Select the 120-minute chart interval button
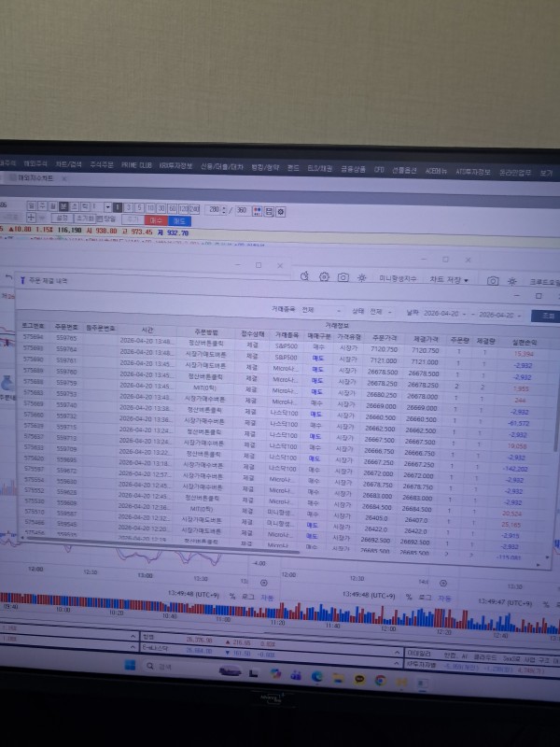560x747 pixels. click(183, 209)
